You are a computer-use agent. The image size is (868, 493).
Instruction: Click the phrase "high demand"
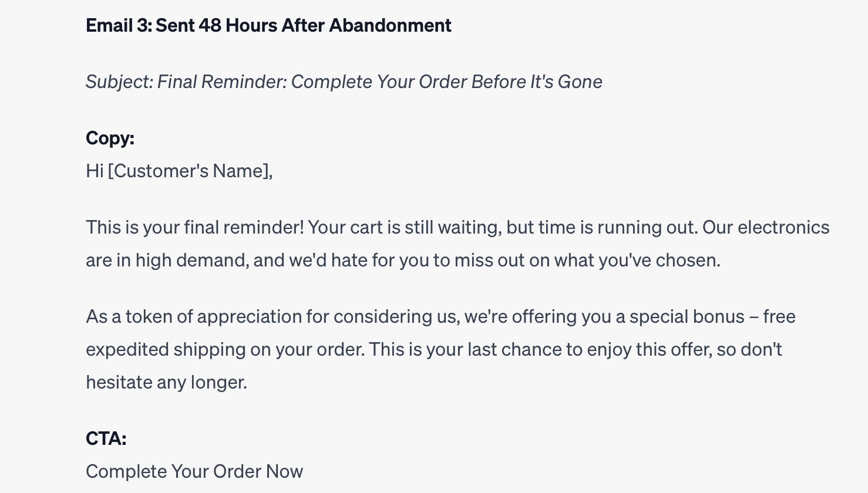point(191,260)
